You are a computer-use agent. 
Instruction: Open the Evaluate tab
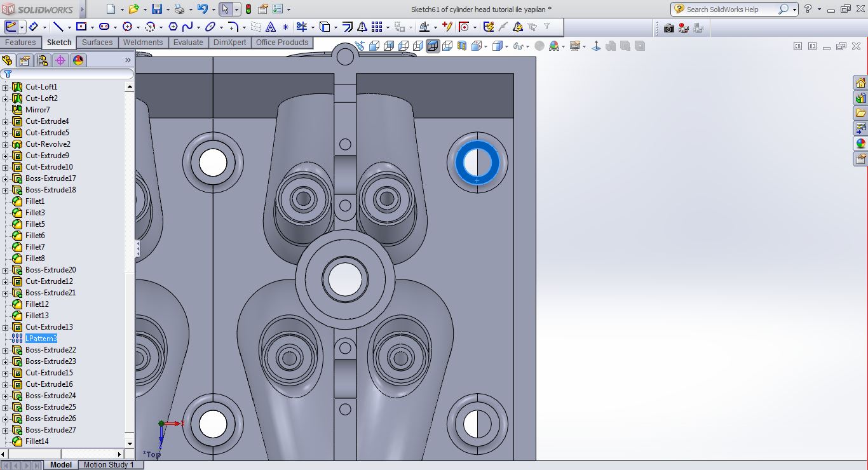point(188,43)
